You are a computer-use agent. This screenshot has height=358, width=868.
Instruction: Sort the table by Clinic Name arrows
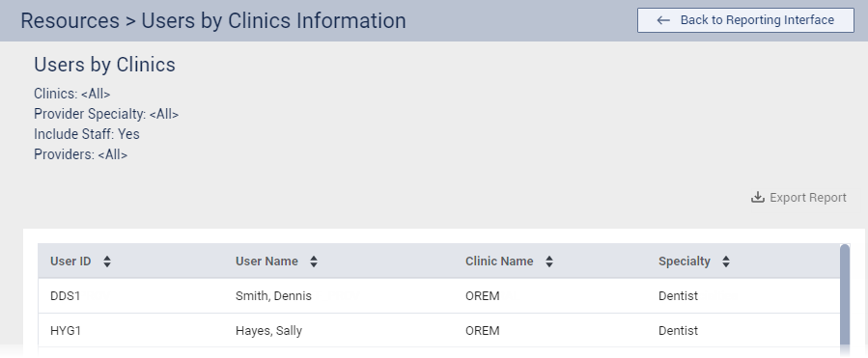point(549,262)
